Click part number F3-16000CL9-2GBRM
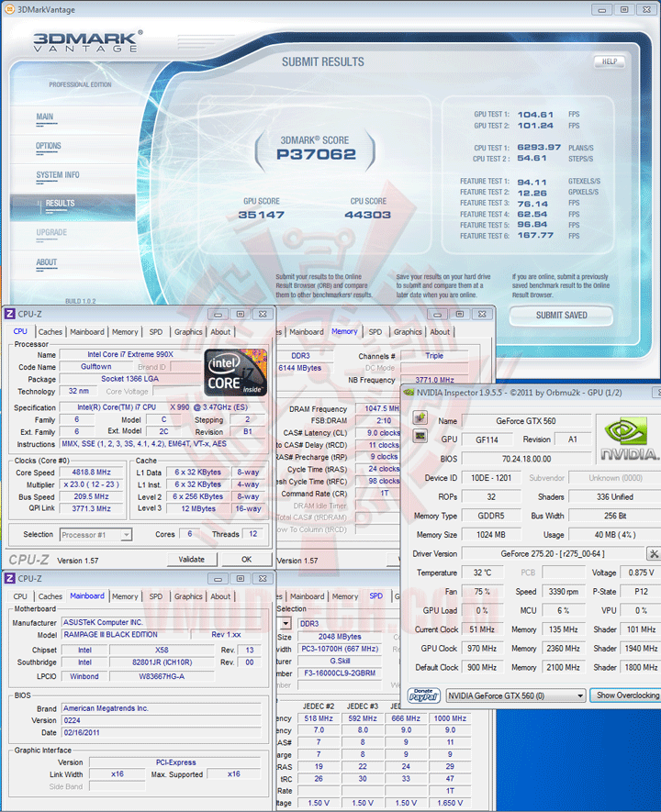This screenshot has height=812, width=661. pyautogui.click(x=340, y=673)
